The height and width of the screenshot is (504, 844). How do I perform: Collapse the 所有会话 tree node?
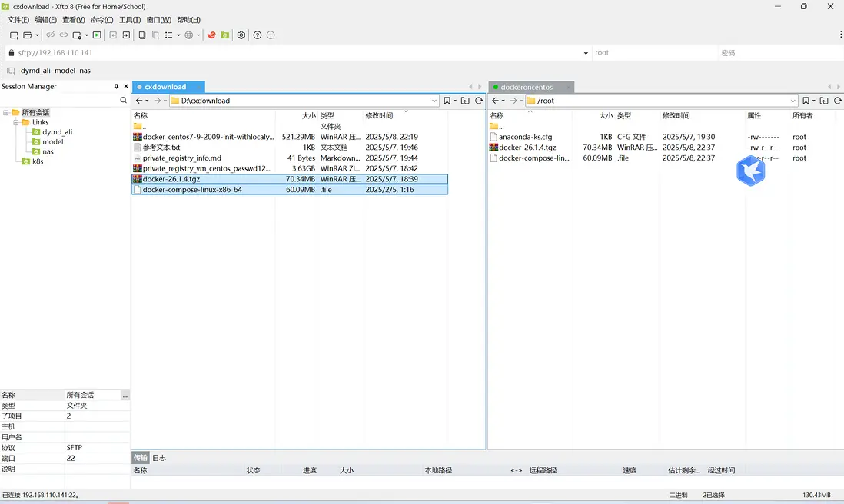[5, 113]
